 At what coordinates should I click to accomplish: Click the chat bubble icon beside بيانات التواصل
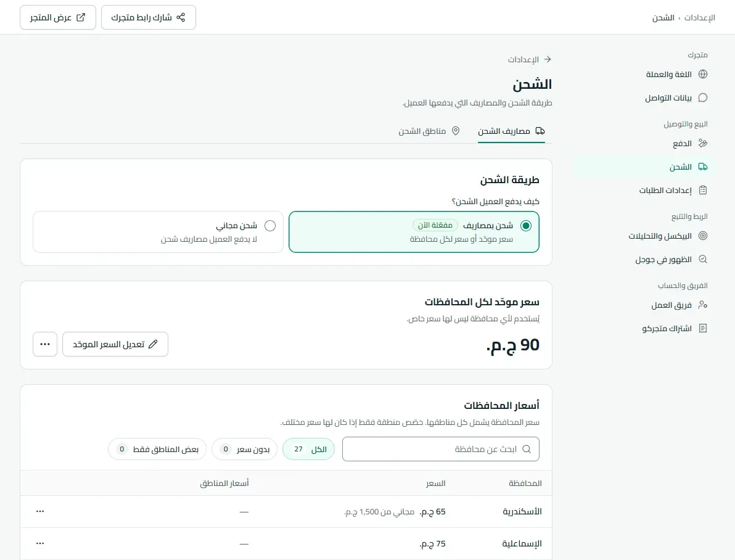[x=703, y=97]
